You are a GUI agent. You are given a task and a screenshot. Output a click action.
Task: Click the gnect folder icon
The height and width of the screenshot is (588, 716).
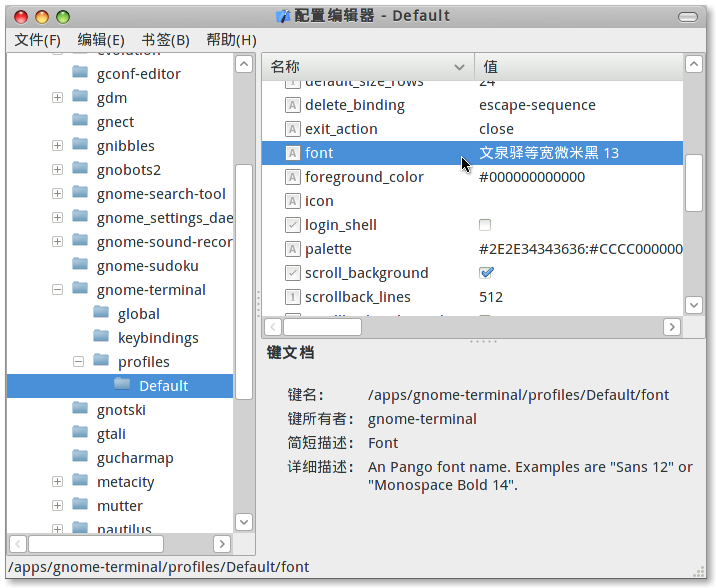[x=80, y=121]
